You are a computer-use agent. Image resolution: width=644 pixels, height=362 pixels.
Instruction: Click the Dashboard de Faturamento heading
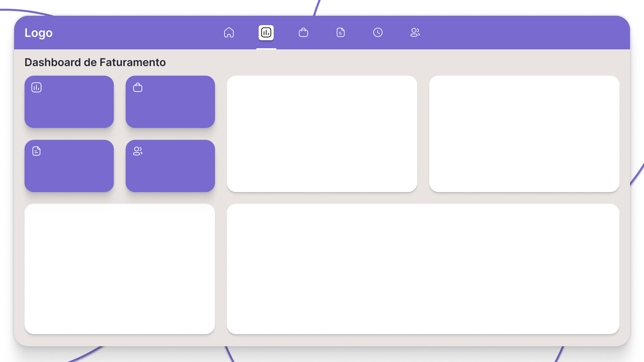pos(95,62)
